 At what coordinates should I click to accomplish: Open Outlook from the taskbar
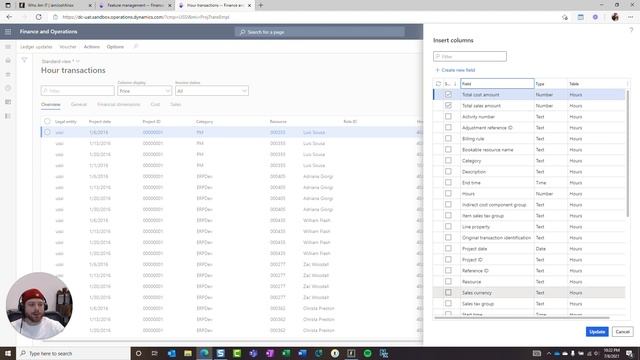point(171,353)
